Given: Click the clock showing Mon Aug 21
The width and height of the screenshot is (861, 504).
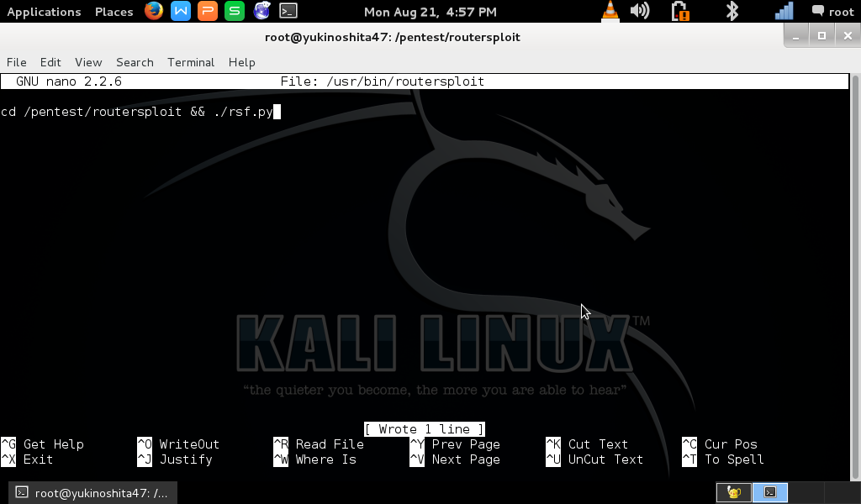Looking at the screenshot, I should coord(430,12).
